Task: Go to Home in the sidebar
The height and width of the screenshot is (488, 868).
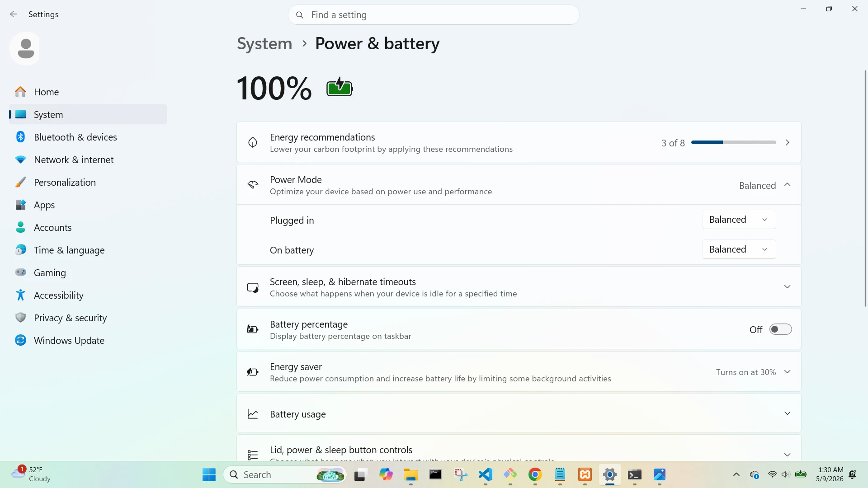Action: 88,92
